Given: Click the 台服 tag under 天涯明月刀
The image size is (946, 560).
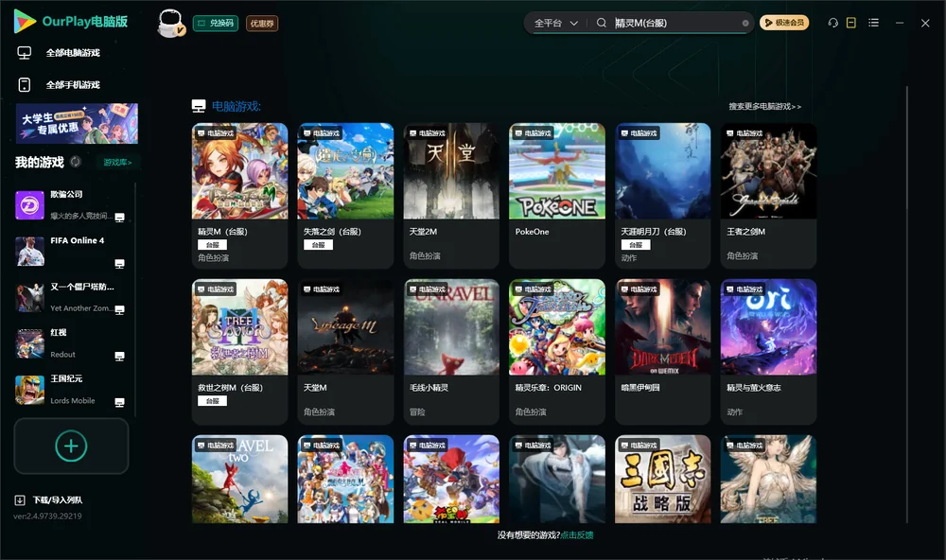Looking at the screenshot, I should tap(636, 244).
